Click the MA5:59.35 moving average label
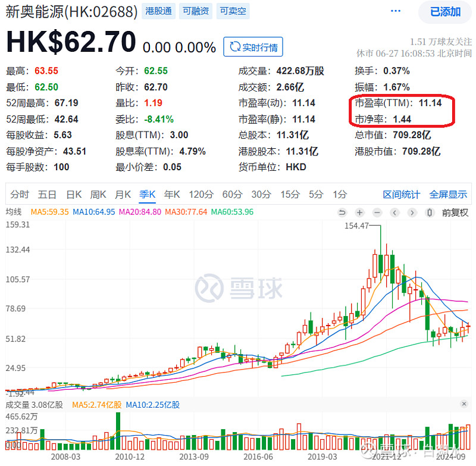 pos(50,212)
